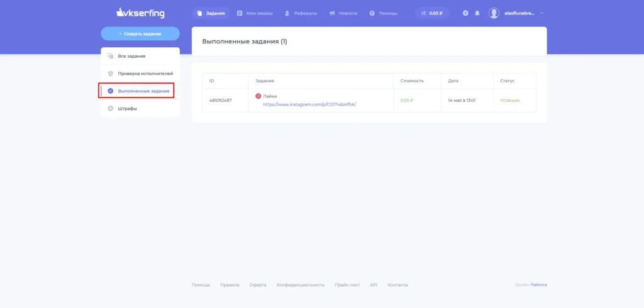Open the Flatonica design credit link
This screenshot has height=308, width=644.
click(x=539, y=285)
